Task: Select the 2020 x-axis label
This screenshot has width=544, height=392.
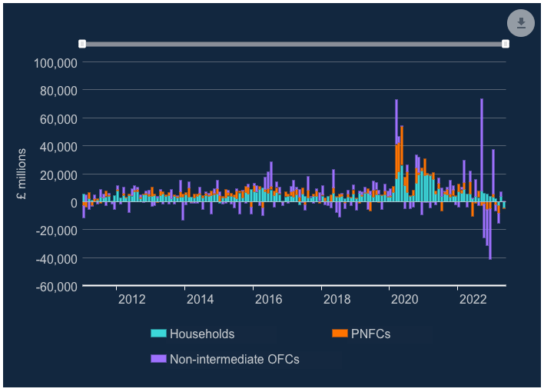Action: tap(404, 299)
